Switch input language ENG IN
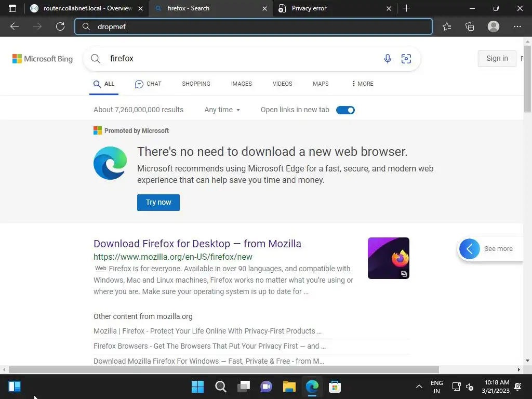The height and width of the screenshot is (399, 532). tap(436, 387)
